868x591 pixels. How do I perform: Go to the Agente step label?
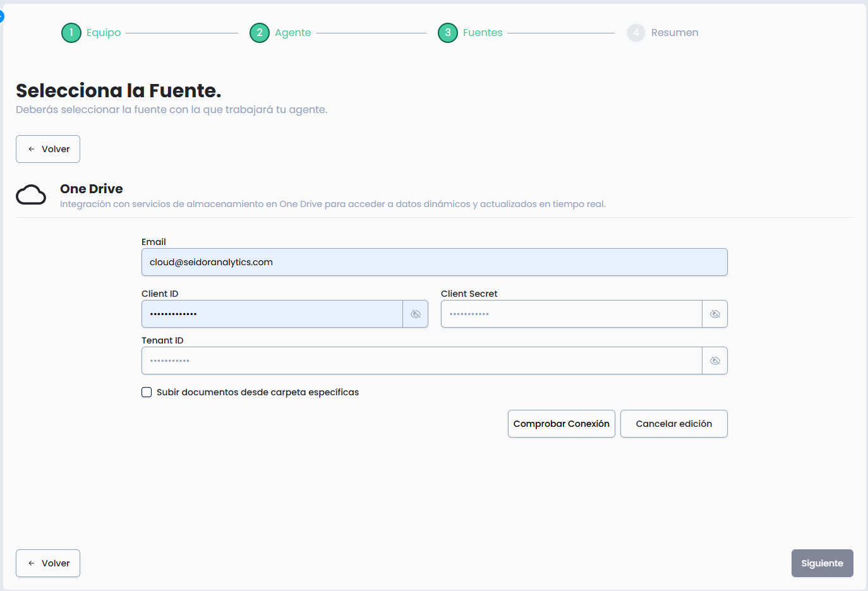292,33
